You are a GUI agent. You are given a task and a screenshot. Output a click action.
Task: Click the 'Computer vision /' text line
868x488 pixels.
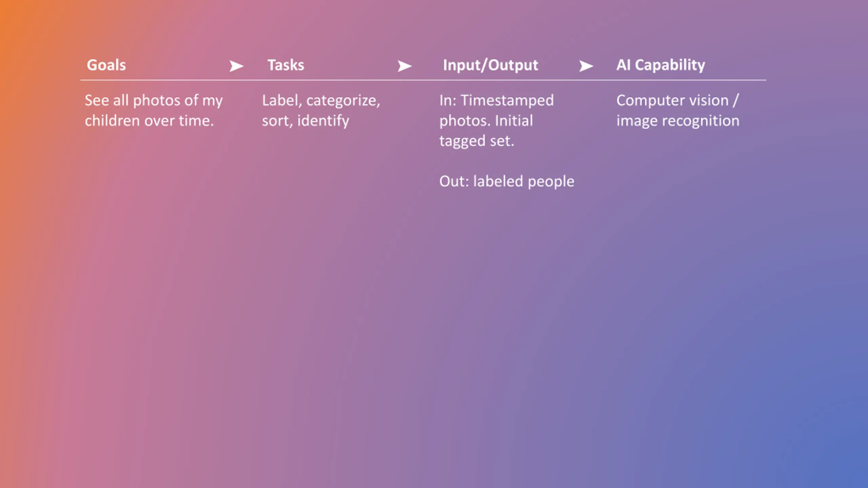coord(677,101)
